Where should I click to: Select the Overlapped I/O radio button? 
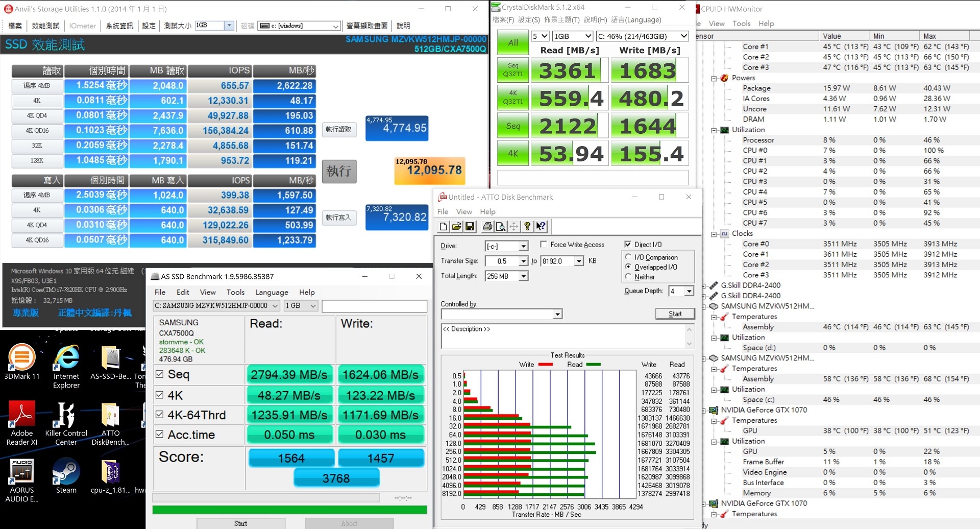tap(628, 267)
